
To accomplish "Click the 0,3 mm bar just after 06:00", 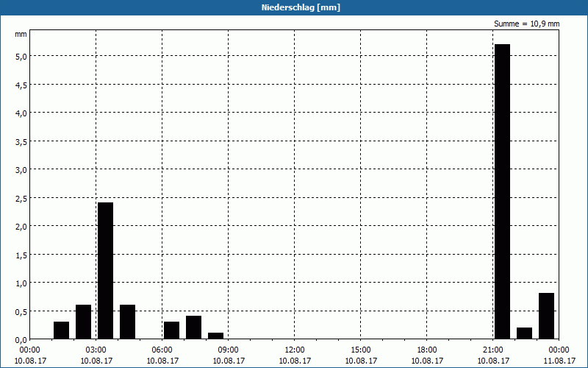I will tap(171, 330).
